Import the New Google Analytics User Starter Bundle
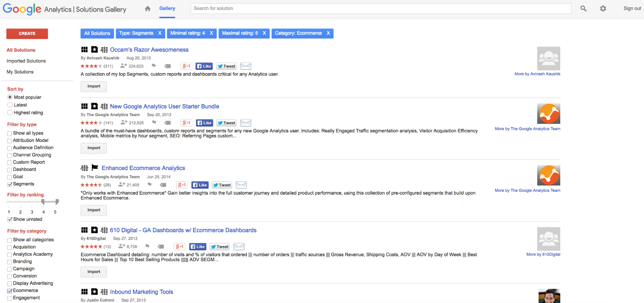The width and height of the screenshot is (644, 303). (x=94, y=148)
